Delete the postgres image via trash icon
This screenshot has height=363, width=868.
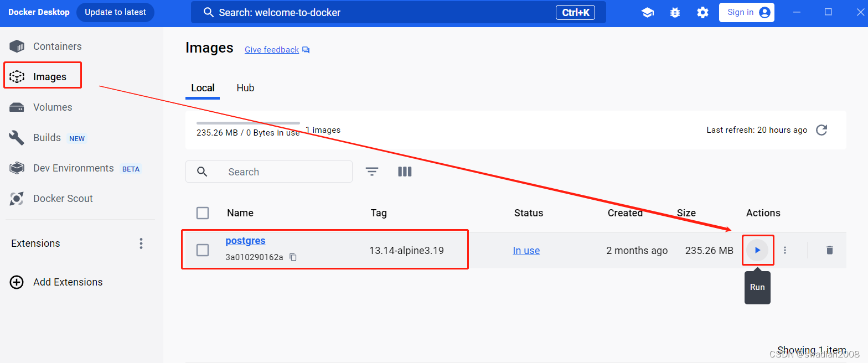coord(829,250)
